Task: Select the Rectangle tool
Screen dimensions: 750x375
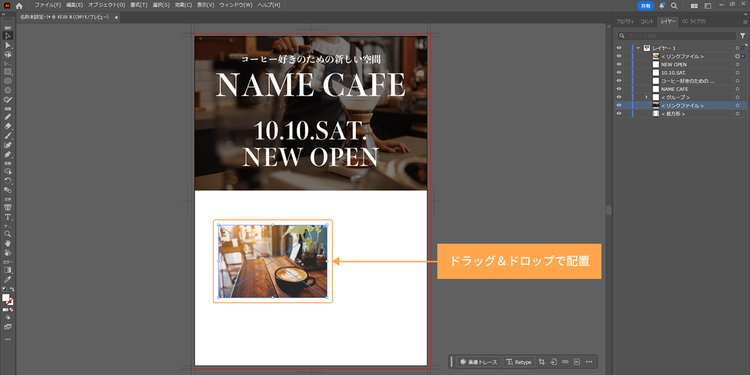Action: (x=8, y=72)
